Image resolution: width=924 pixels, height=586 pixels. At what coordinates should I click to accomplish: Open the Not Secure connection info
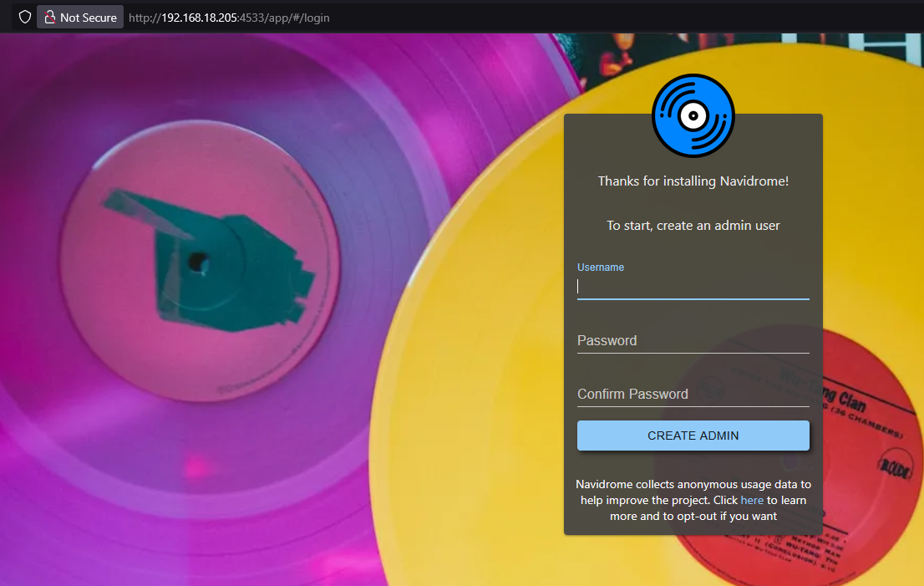tap(80, 17)
